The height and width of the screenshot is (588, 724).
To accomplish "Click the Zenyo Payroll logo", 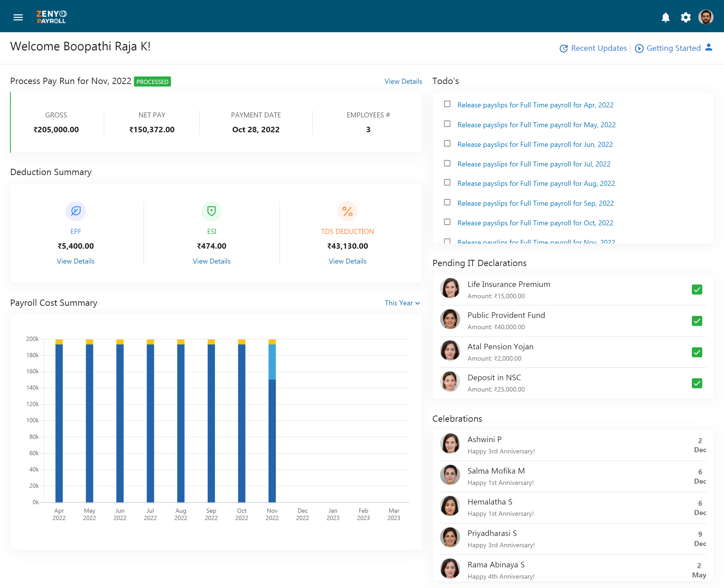I will point(52,17).
